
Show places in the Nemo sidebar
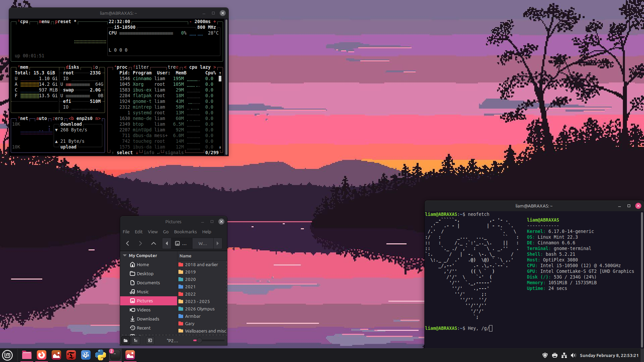click(125, 341)
